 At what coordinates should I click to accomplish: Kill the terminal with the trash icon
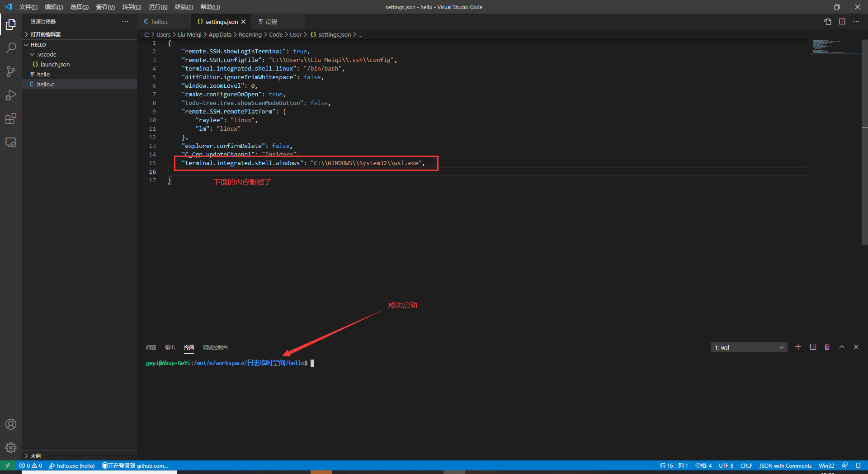pos(827,347)
